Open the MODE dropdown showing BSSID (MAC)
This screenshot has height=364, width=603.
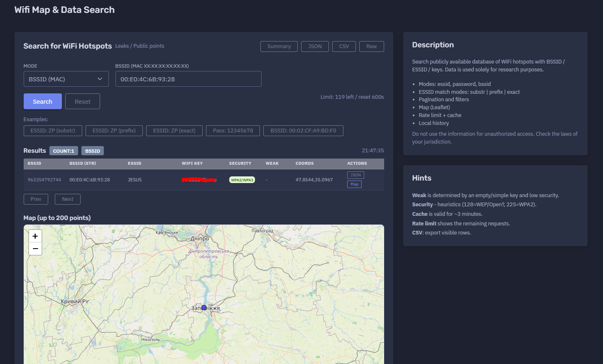pyautogui.click(x=66, y=79)
